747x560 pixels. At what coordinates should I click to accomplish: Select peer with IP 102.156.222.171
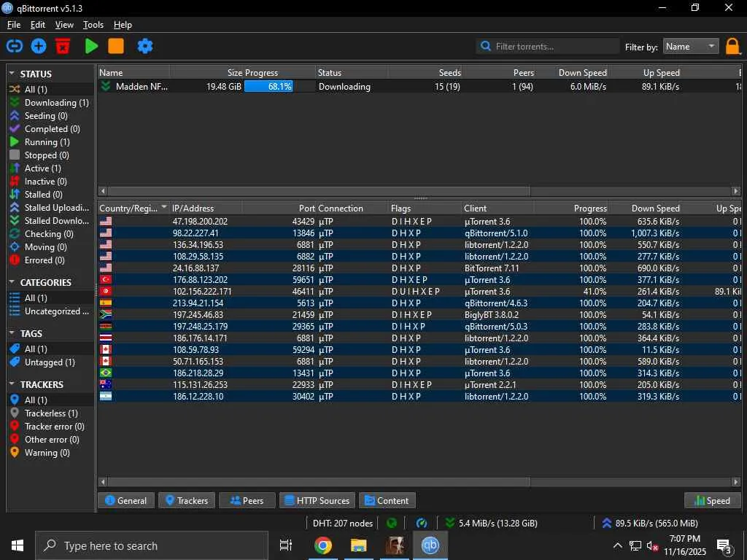[419, 292]
